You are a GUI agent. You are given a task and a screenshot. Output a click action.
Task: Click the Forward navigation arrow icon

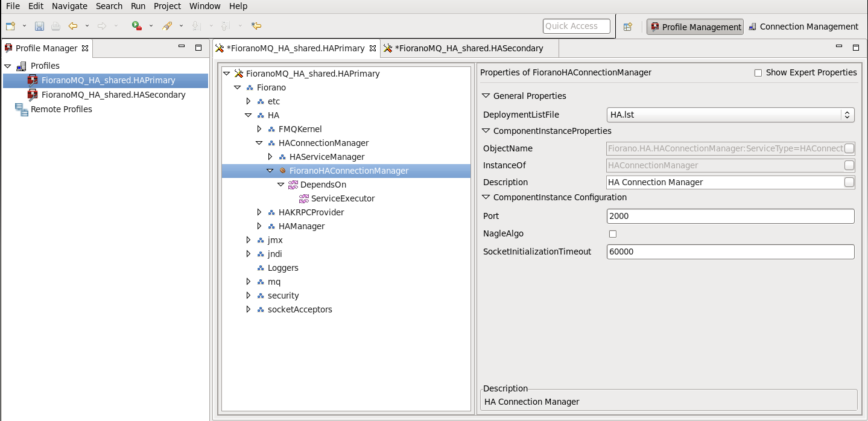pyautogui.click(x=102, y=26)
